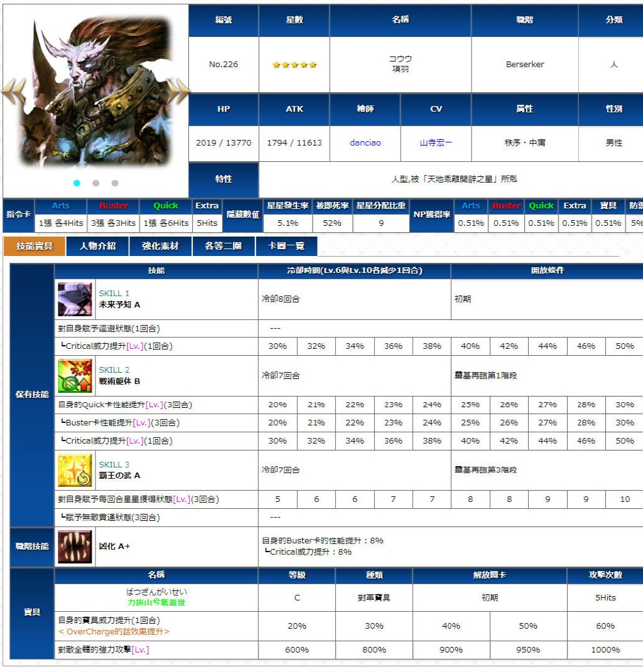Viewport: 643px width, 672px height.
Task: Click skill 1 cooldown 冷卻8回合
Action: point(281,299)
